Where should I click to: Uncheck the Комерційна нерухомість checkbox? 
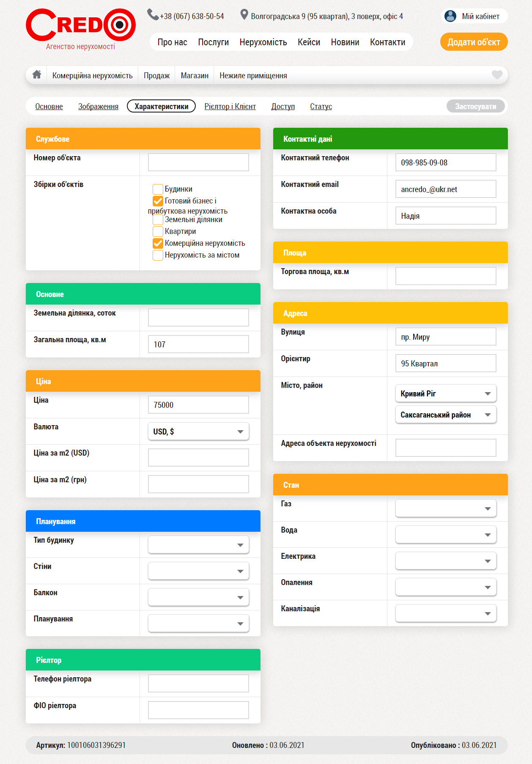tap(158, 243)
